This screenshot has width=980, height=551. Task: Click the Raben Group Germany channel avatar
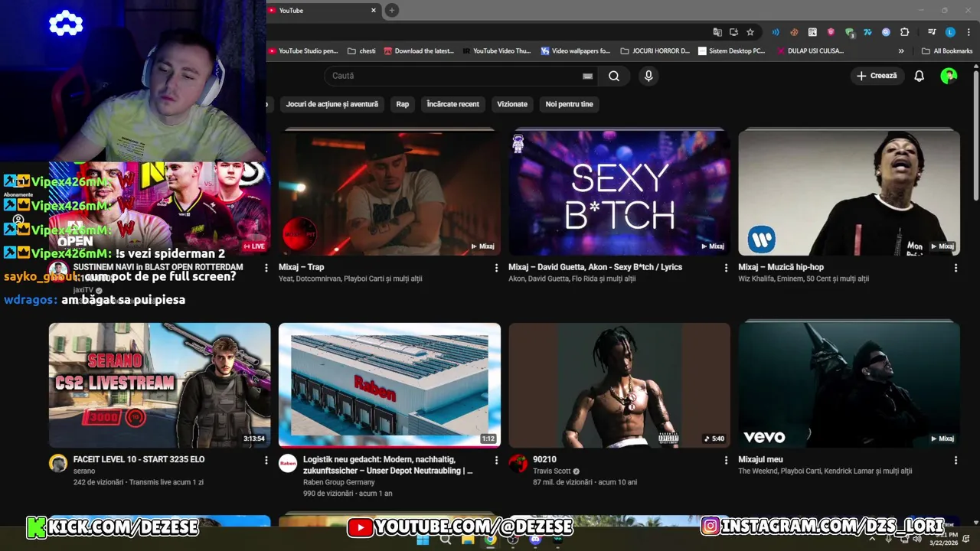[x=288, y=463]
